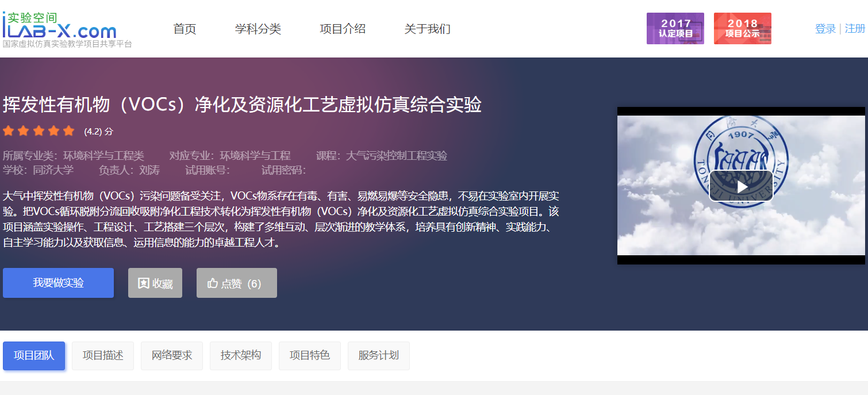The width and height of the screenshot is (868, 395).
Task: Click the 注册 link
Action: coord(855,29)
